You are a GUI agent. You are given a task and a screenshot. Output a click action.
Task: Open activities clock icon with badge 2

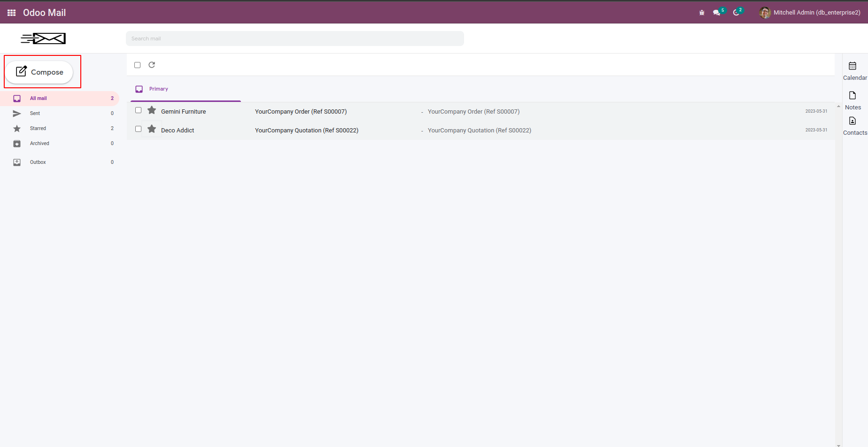click(x=738, y=12)
